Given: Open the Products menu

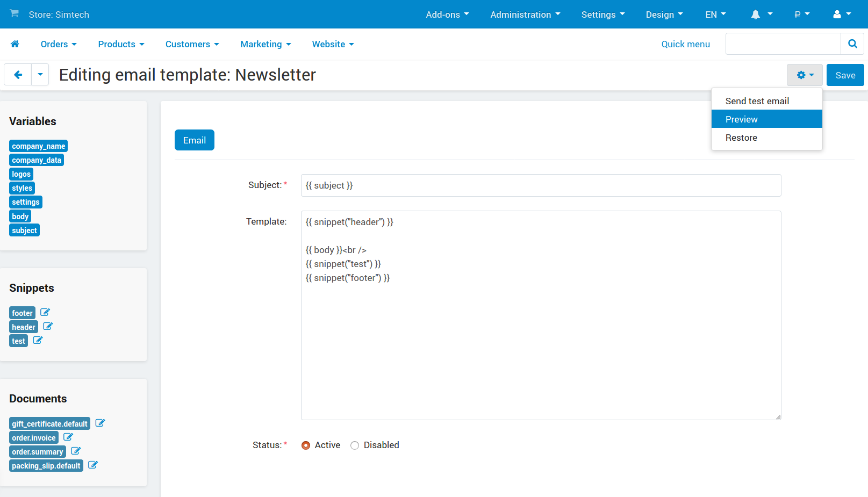Looking at the screenshot, I should pyautogui.click(x=121, y=44).
